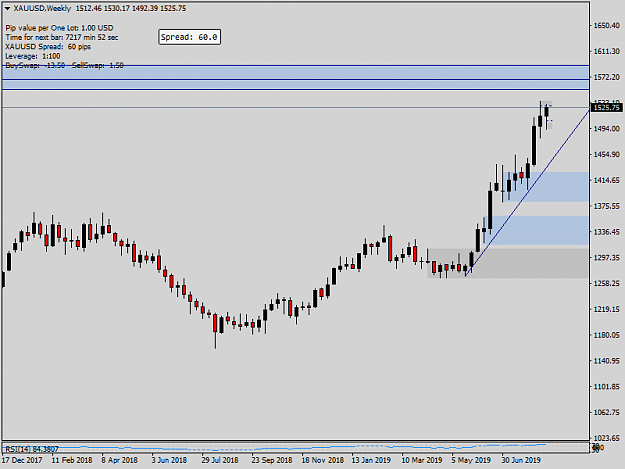
Task: Click the 10 Mar 2019 date label
Action: click(422, 460)
